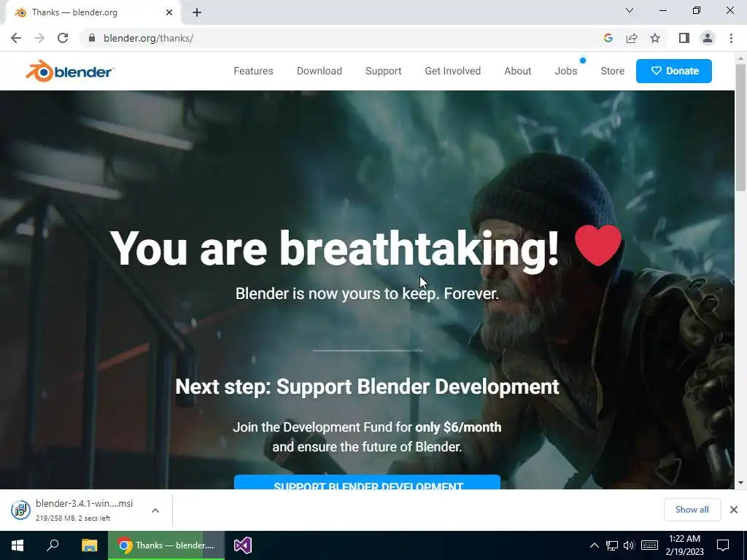Click the 'You are breathtaking!' heading
This screenshot has width=747, height=560.
[334, 248]
